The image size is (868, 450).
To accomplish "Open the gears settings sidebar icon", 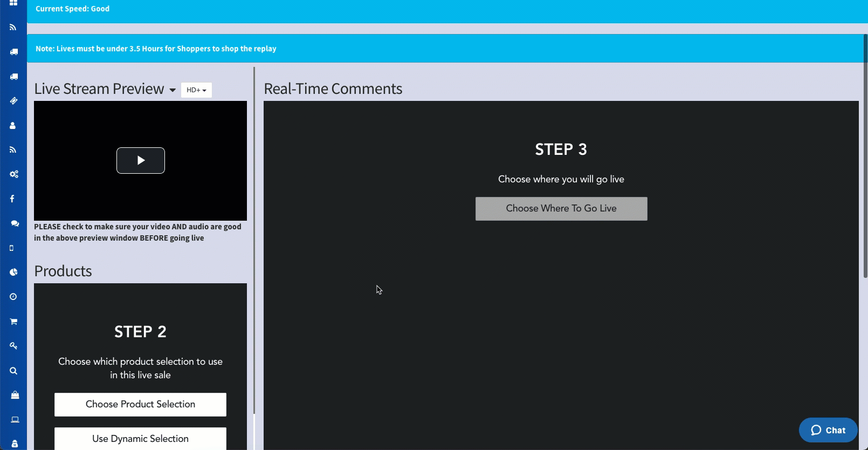I will tap(13, 174).
